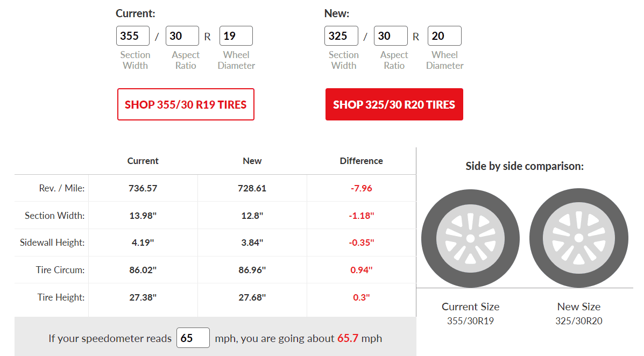644x356 pixels.
Task: Select the New Aspect Ratio field showing 30
Action: click(x=391, y=35)
